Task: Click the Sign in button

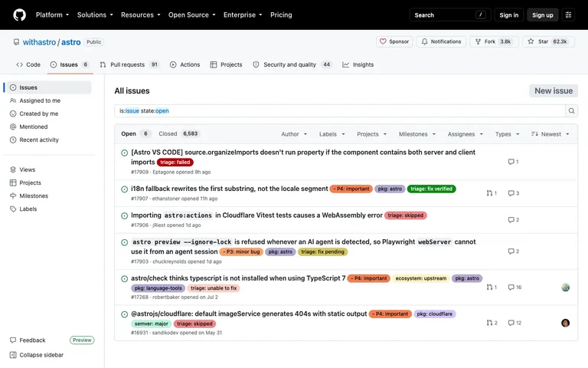Action: tap(508, 15)
